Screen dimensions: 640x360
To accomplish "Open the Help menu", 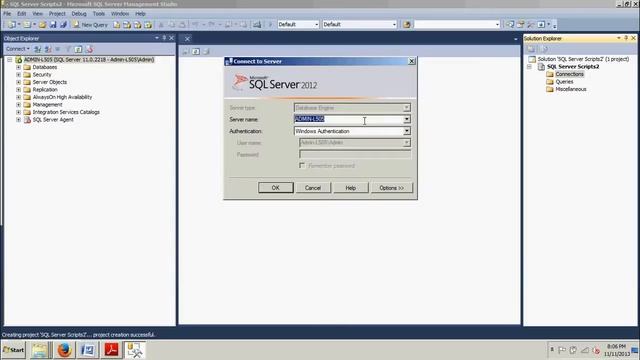I will click(140, 13).
